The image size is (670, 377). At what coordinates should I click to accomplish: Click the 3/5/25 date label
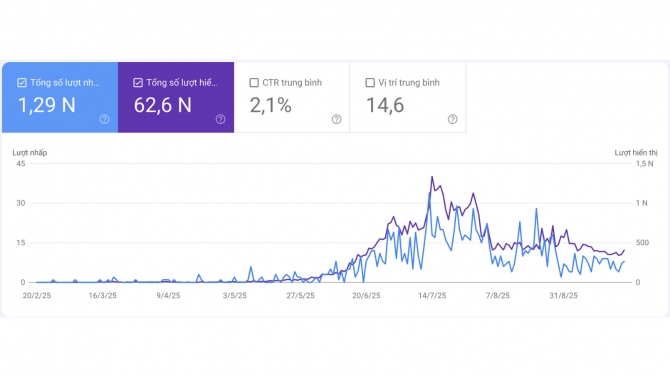coord(234,295)
